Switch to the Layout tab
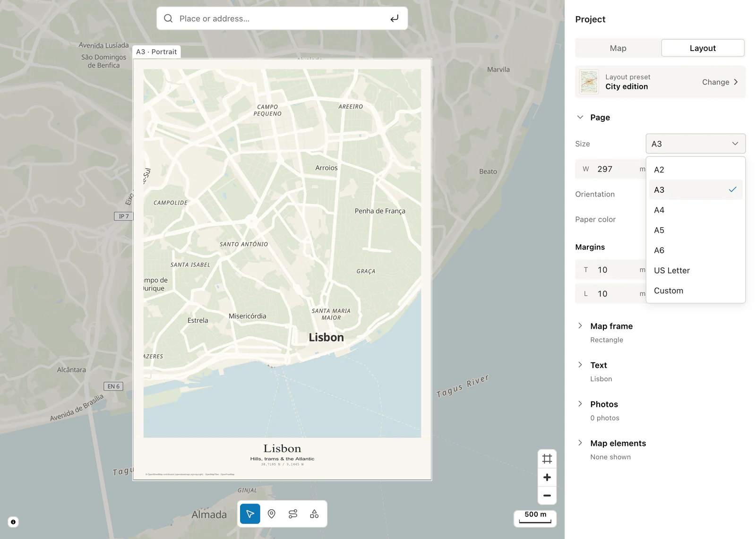This screenshot has width=756, height=539. click(703, 48)
